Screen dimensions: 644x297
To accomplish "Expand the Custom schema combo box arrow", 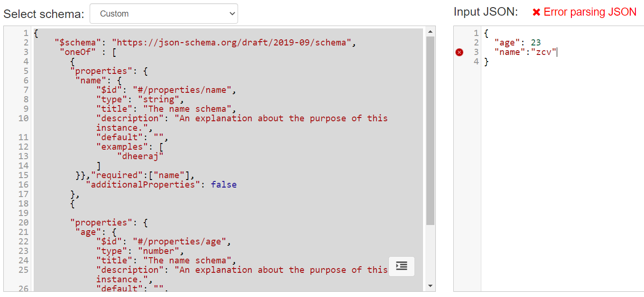I will coord(231,13).
